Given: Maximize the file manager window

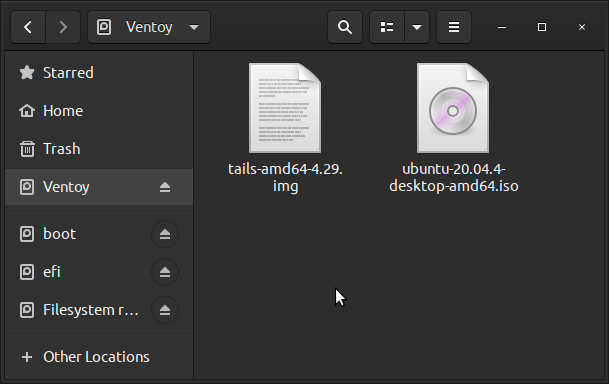Looking at the screenshot, I should pyautogui.click(x=542, y=27).
